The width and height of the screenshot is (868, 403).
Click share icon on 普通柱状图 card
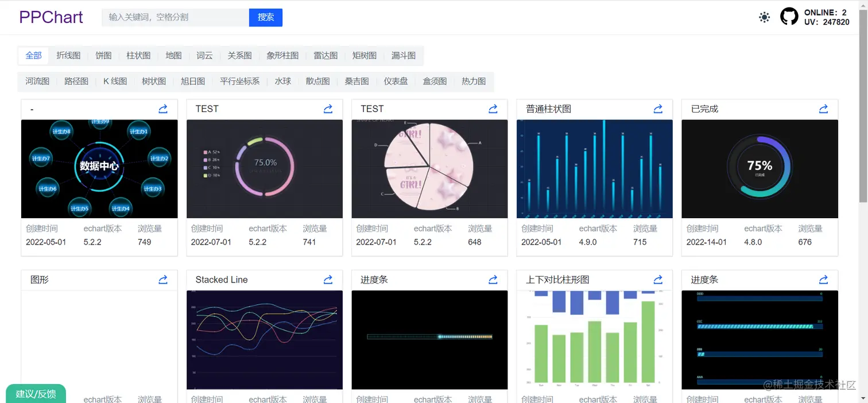pyautogui.click(x=658, y=108)
